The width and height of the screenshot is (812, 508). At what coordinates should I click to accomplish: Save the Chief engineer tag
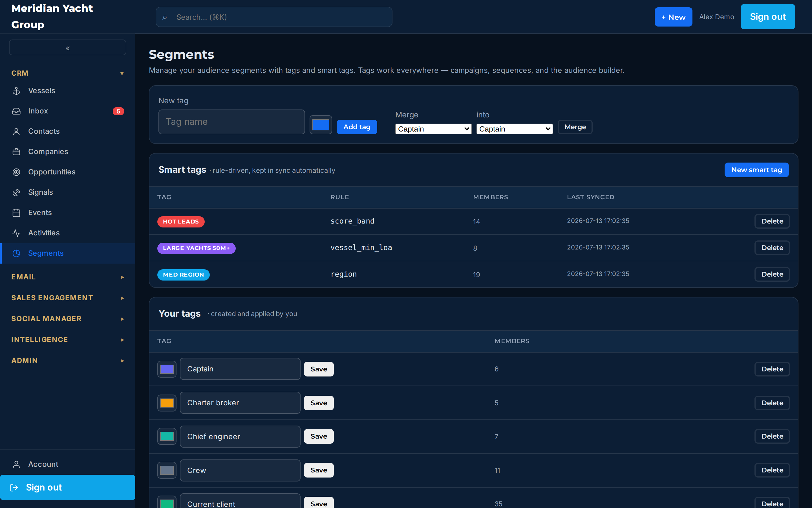coord(319,436)
